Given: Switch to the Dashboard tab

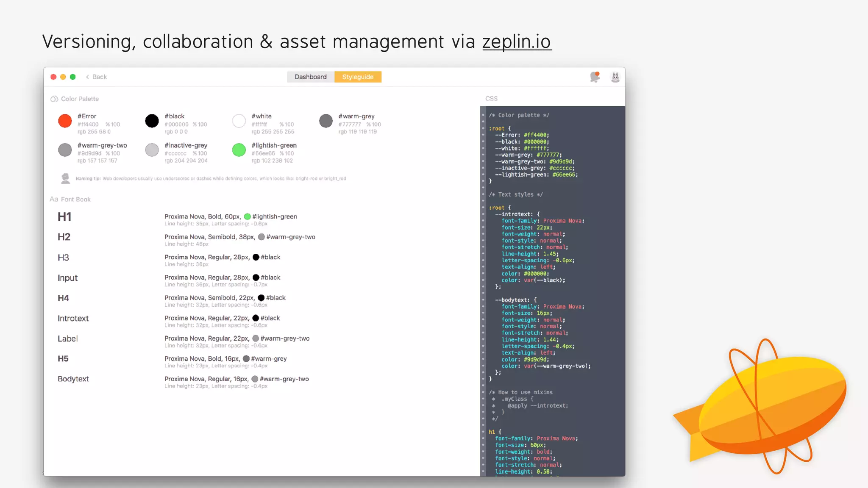Looking at the screenshot, I should point(311,77).
